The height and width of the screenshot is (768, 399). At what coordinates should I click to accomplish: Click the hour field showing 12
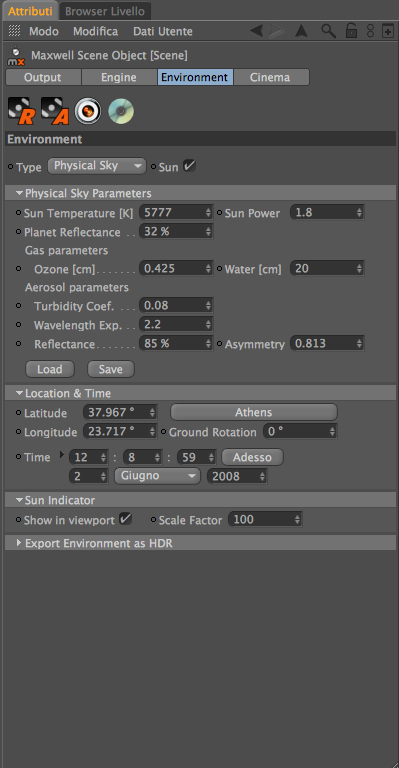pos(89,457)
